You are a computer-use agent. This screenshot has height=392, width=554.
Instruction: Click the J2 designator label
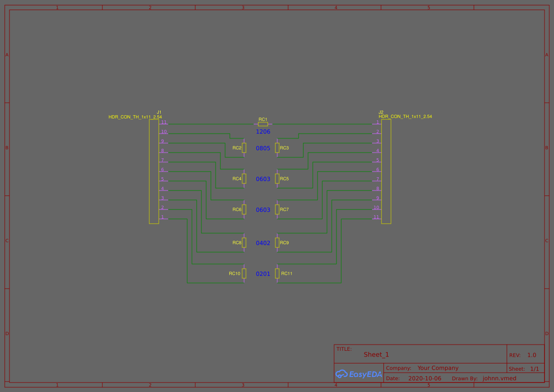(381, 112)
